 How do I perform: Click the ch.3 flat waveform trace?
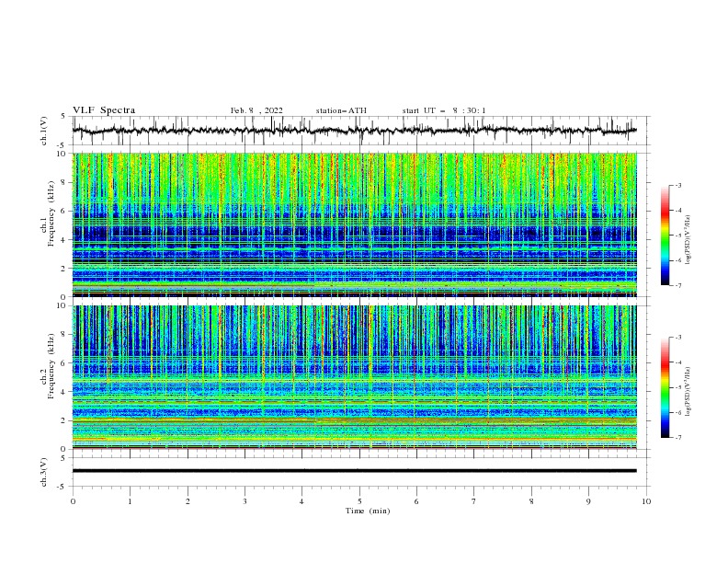pos(355,471)
